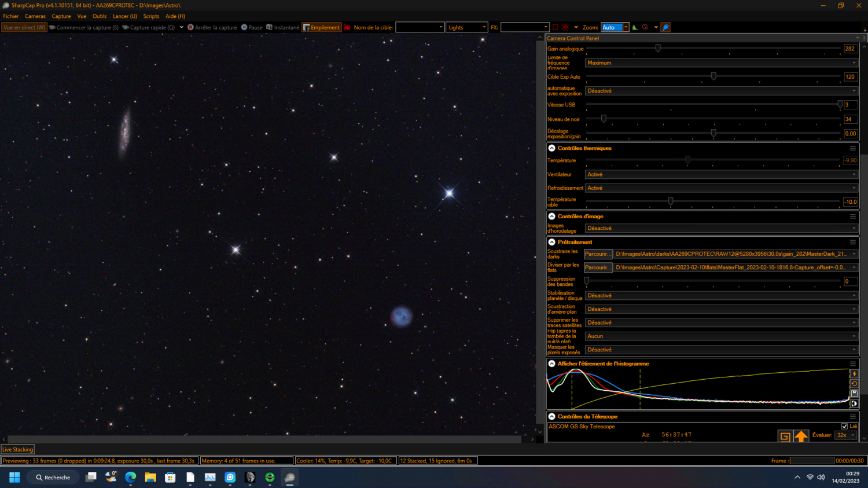Image resolution: width=868 pixels, height=488 pixels.
Task: Click Capture rapide button
Action: click(x=149, y=27)
